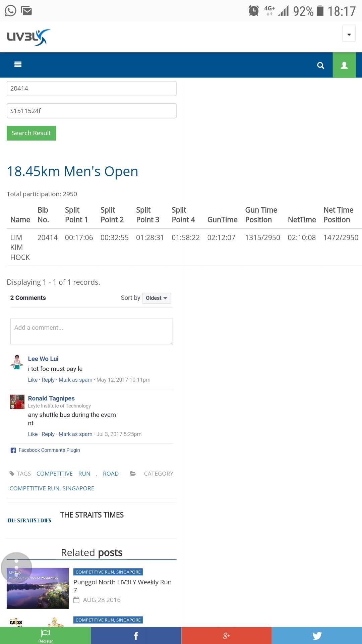This screenshot has width=362, height=644.
Task: Like Lee Wo Lui's comment
Action: [x=33, y=380]
